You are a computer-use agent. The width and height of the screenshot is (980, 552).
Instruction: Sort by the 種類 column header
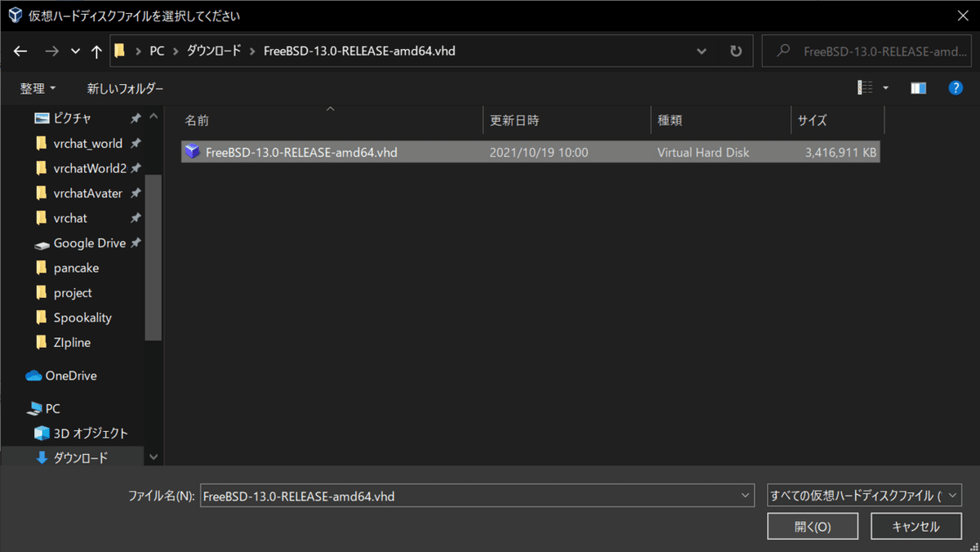point(721,120)
